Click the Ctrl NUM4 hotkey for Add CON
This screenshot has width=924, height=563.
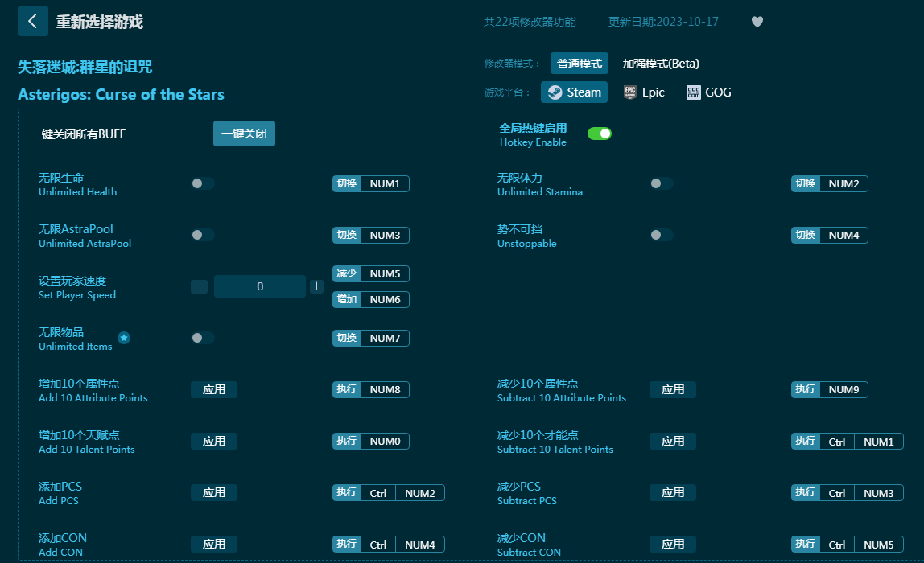[388, 545]
